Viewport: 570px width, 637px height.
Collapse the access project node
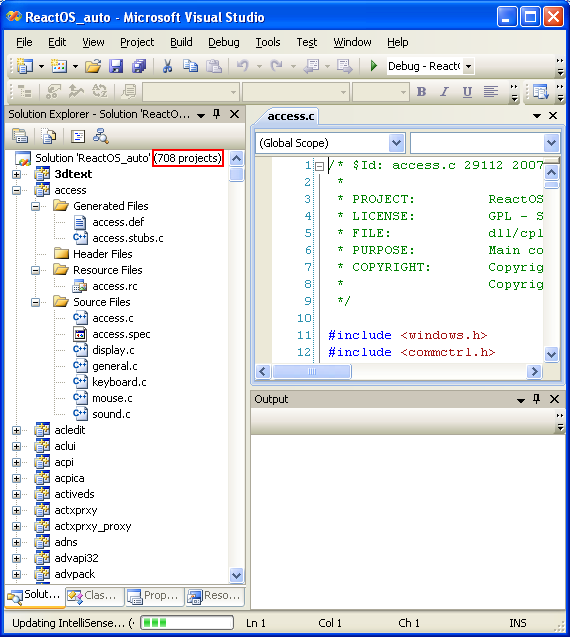click(x=16, y=190)
